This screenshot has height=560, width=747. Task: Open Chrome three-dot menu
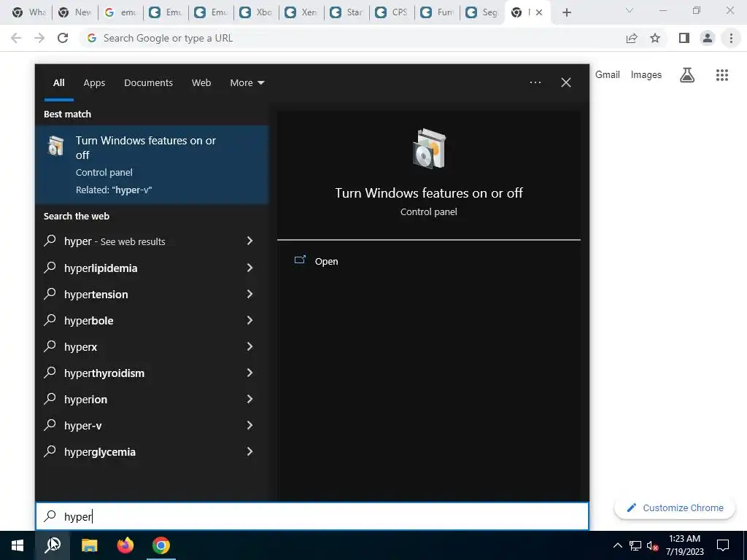pyautogui.click(x=731, y=38)
